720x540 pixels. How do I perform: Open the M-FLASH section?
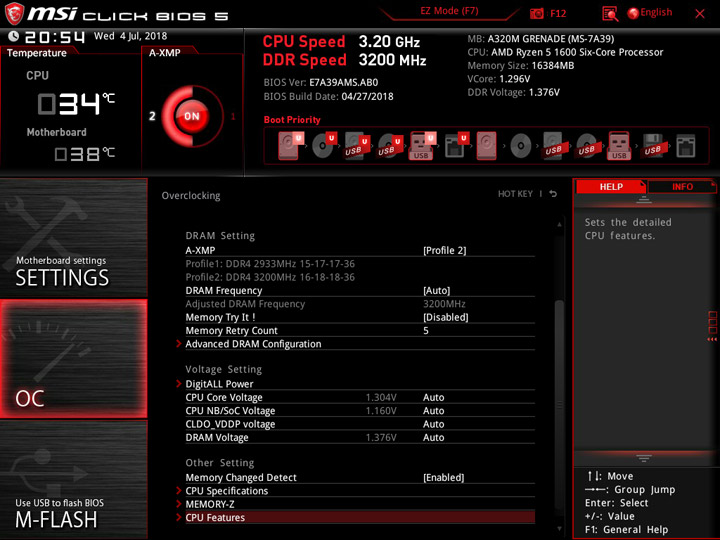pos(73,480)
